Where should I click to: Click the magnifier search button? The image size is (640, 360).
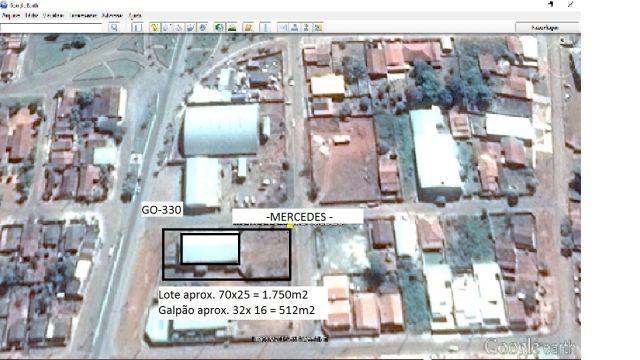tap(114, 28)
